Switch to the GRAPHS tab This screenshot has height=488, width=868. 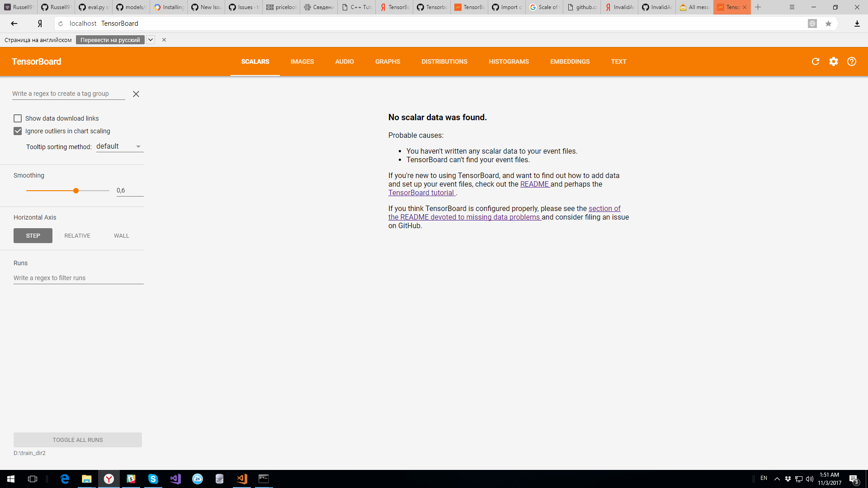(387, 61)
